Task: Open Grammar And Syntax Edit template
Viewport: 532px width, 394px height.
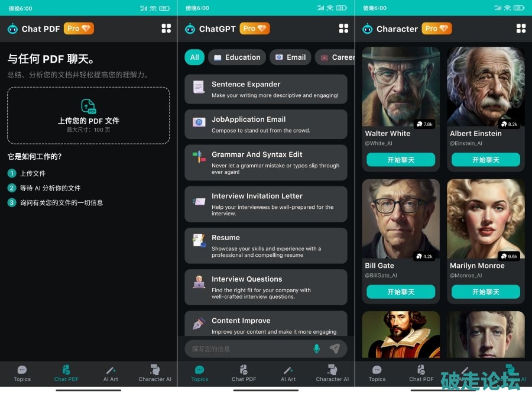Action: click(x=265, y=163)
